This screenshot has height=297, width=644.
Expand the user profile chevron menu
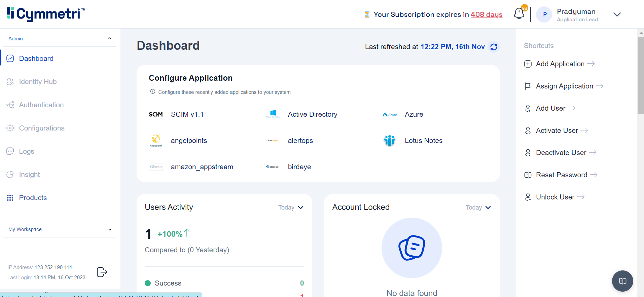pos(617,14)
